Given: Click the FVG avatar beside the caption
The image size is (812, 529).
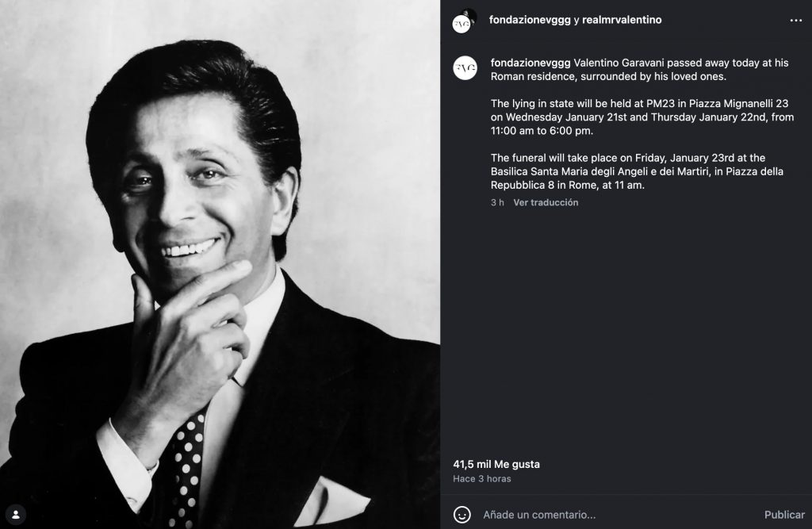Looking at the screenshot, I should pos(464,68).
